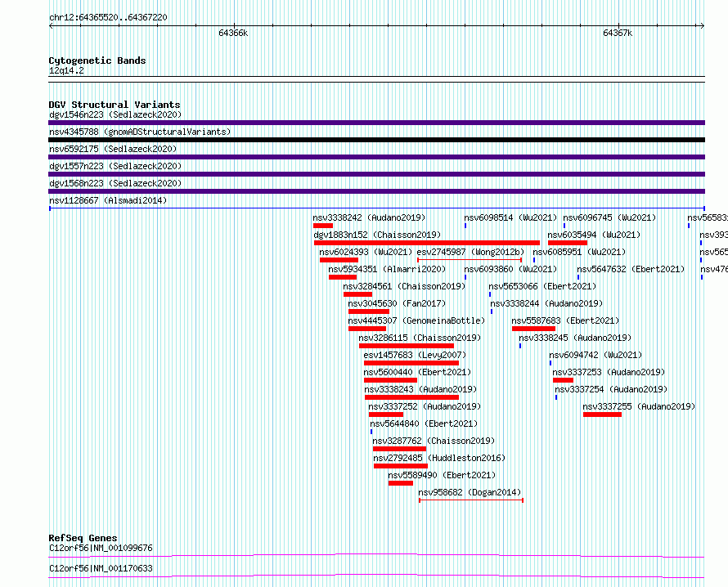
Task: Select the nsv6592175 (Sedlazeck2020) label
Action: 113,149
